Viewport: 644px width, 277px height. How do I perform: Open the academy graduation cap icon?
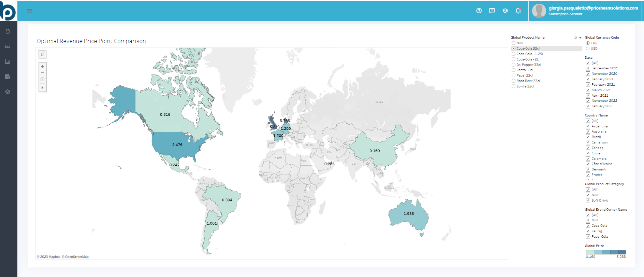tap(505, 11)
